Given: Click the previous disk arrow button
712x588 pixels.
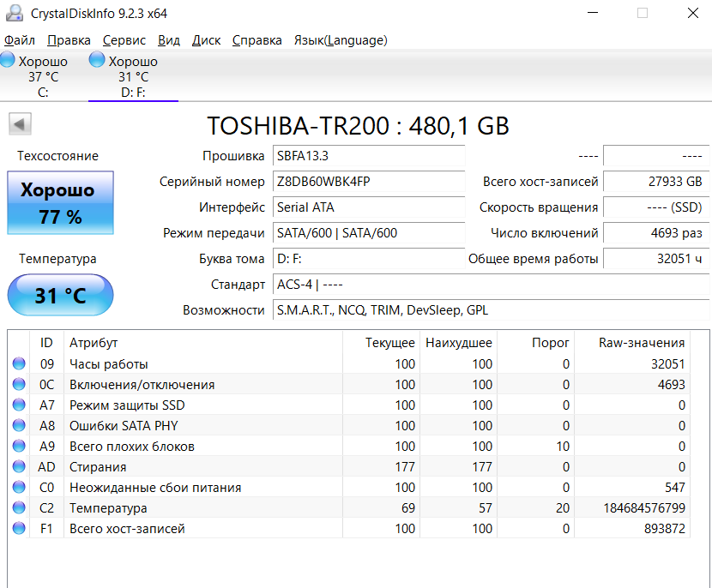Looking at the screenshot, I should point(21,124).
